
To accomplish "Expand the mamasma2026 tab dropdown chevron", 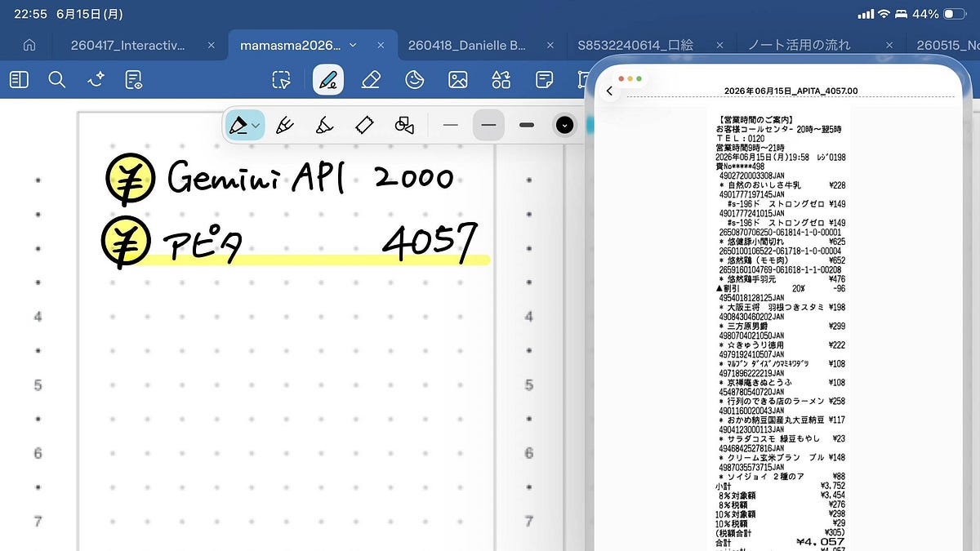I will pos(354,46).
